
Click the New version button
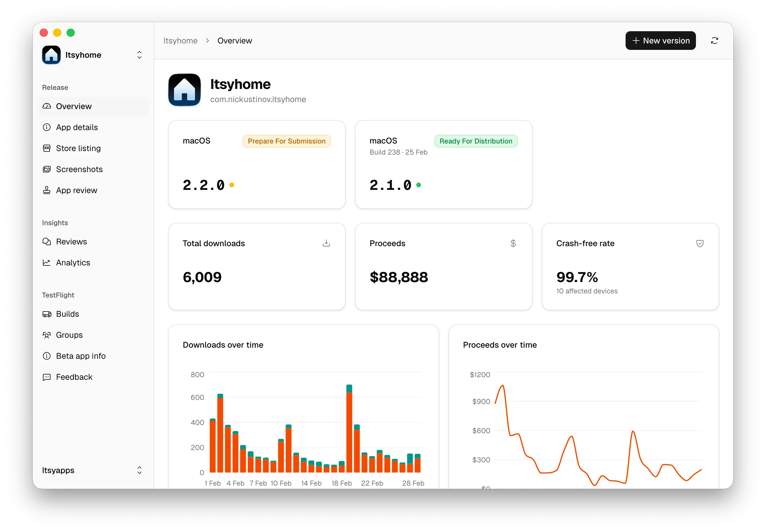click(660, 40)
